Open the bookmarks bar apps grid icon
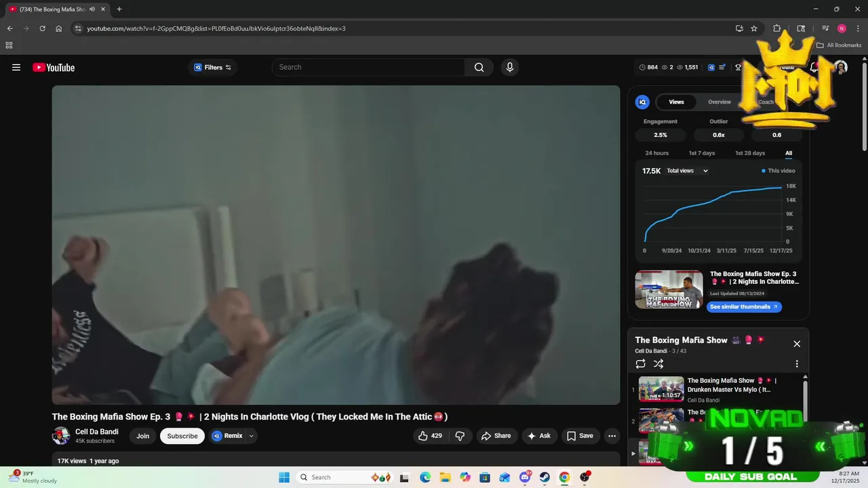The width and height of the screenshot is (868, 488). coord(9,45)
